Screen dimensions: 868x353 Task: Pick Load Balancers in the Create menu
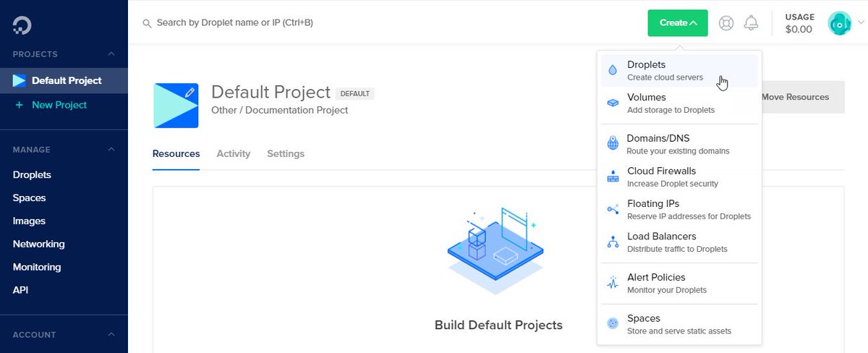[x=679, y=242]
